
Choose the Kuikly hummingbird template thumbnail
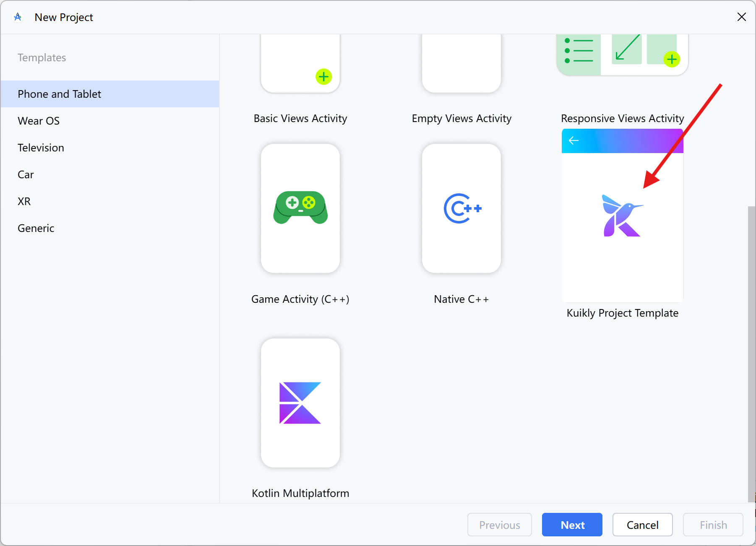pos(623,216)
